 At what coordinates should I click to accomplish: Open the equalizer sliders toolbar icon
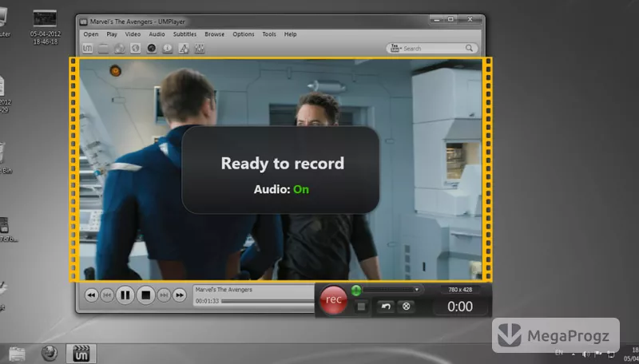pyautogui.click(x=200, y=49)
